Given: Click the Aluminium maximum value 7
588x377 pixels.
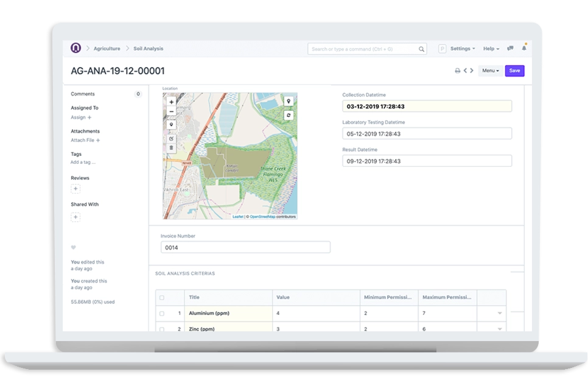Looking at the screenshot, I should [x=447, y=313].
